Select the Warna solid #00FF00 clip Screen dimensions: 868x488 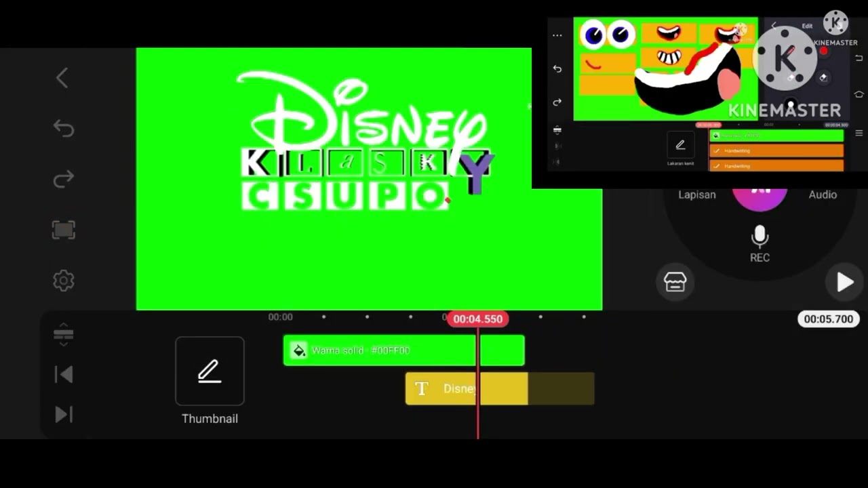pyautogui.click(x=403, y=350)
